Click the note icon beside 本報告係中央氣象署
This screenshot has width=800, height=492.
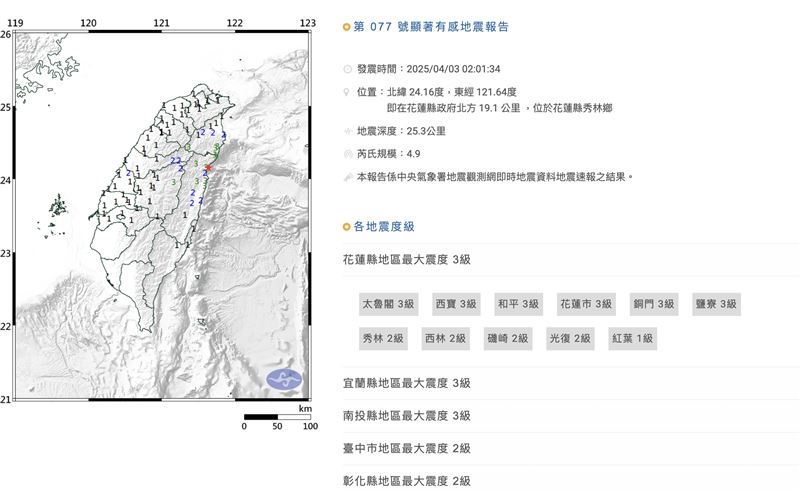click(348, 177)
